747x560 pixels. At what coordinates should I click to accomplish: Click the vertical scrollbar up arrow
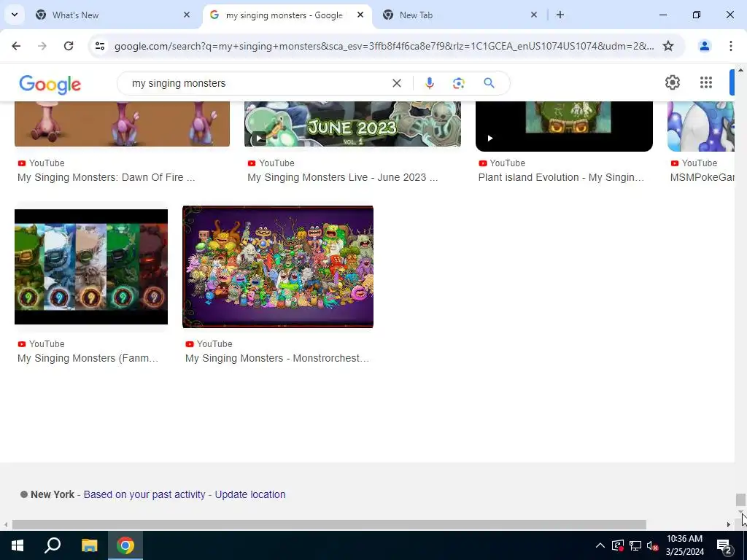coord(740,70)
